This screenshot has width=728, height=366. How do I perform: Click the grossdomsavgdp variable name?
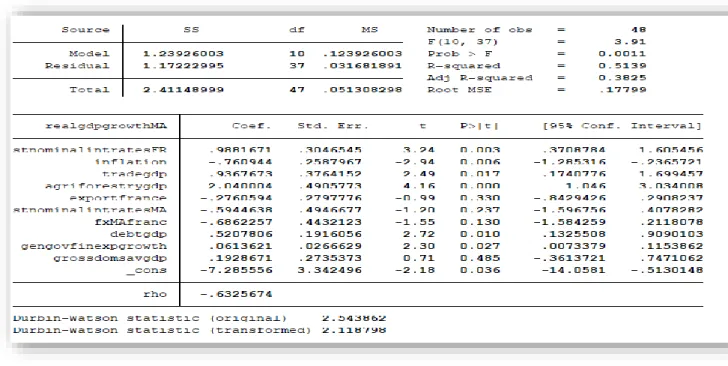(x=110, y=258)
